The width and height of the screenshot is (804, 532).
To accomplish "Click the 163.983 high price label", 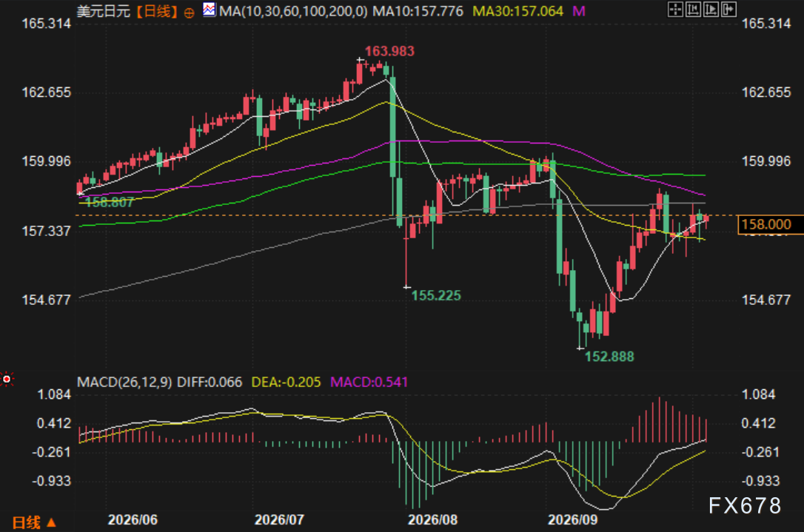I will click(389, 51).
